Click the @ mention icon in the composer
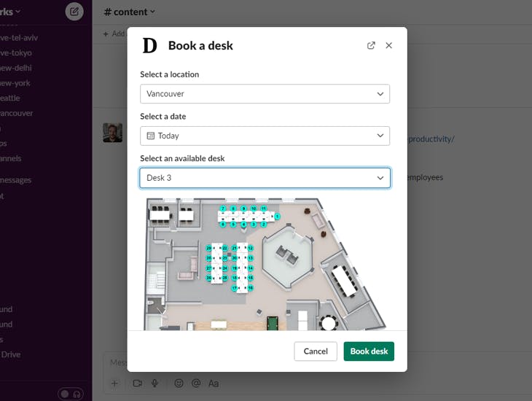This screenshot has height=401, width=532. (x=196, y=384)
